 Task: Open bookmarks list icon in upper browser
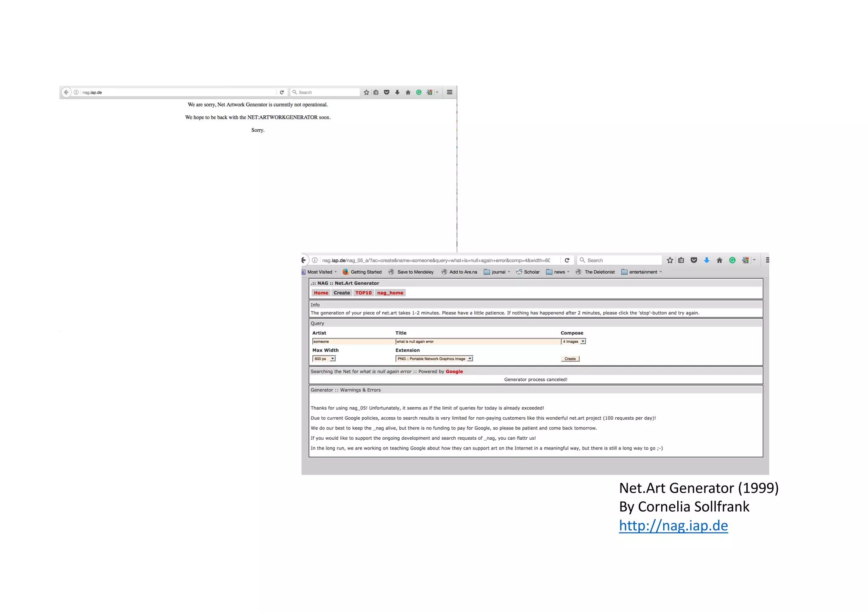pos(376,92)
